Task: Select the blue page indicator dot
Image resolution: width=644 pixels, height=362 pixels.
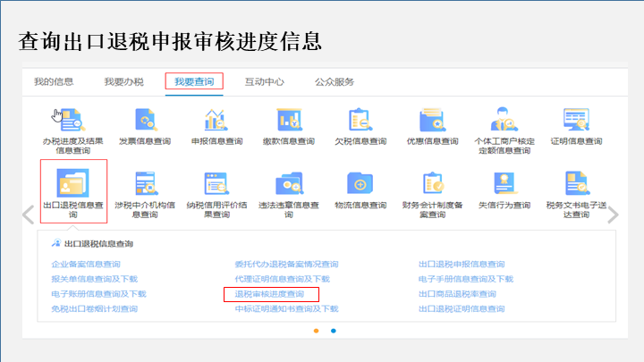Action: tap(334, 331)
